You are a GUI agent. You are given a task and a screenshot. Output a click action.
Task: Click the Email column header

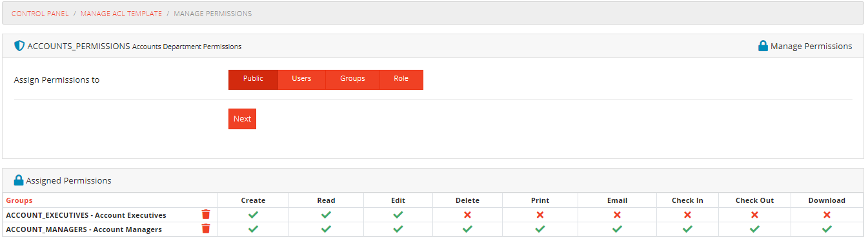point(617,200)
